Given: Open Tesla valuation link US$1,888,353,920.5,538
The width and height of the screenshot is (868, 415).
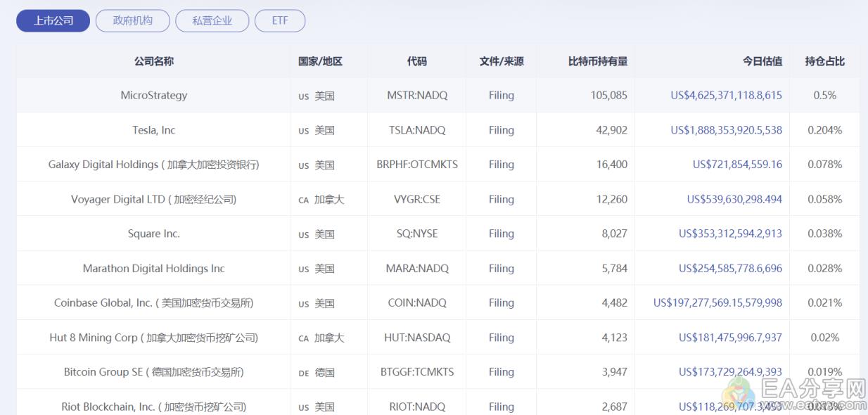Looking at the screenshot, I should tap(727, 130).
